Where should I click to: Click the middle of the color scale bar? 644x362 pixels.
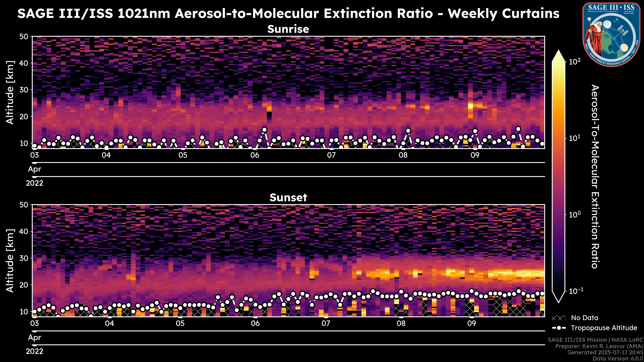pos(558,176)
